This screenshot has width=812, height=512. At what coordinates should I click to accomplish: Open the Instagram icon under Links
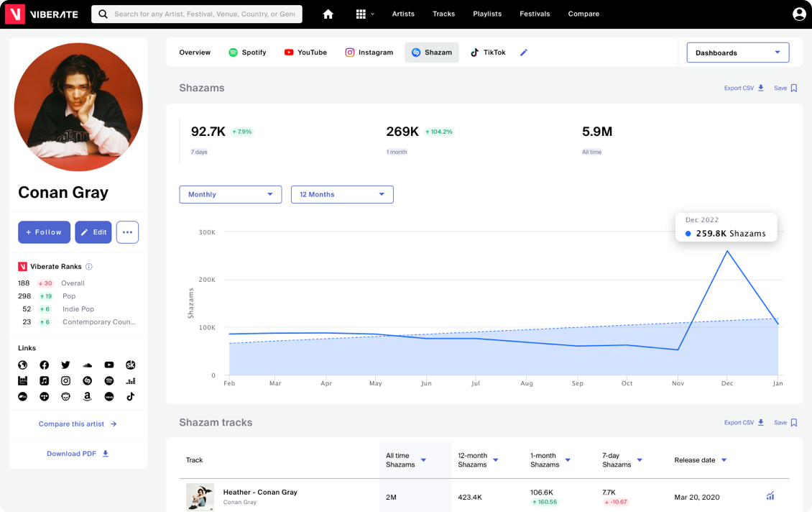click(66, 381)
